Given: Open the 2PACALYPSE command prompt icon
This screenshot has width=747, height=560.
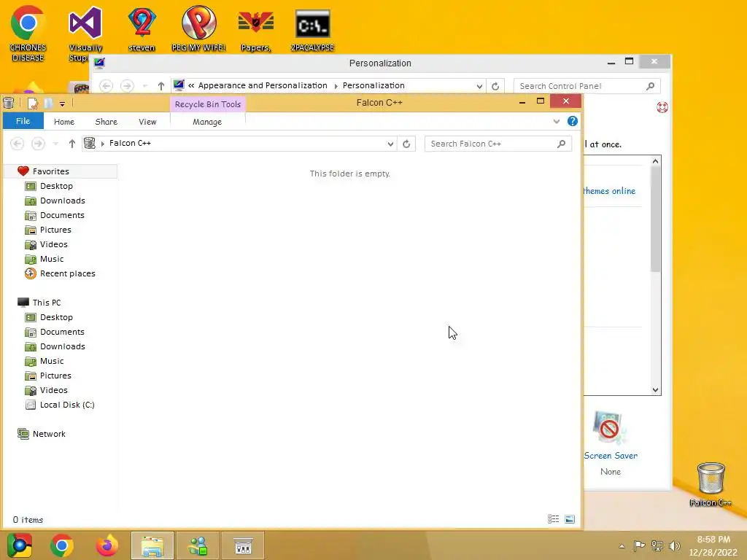Looking at the screenshot, I should point(312,30).
